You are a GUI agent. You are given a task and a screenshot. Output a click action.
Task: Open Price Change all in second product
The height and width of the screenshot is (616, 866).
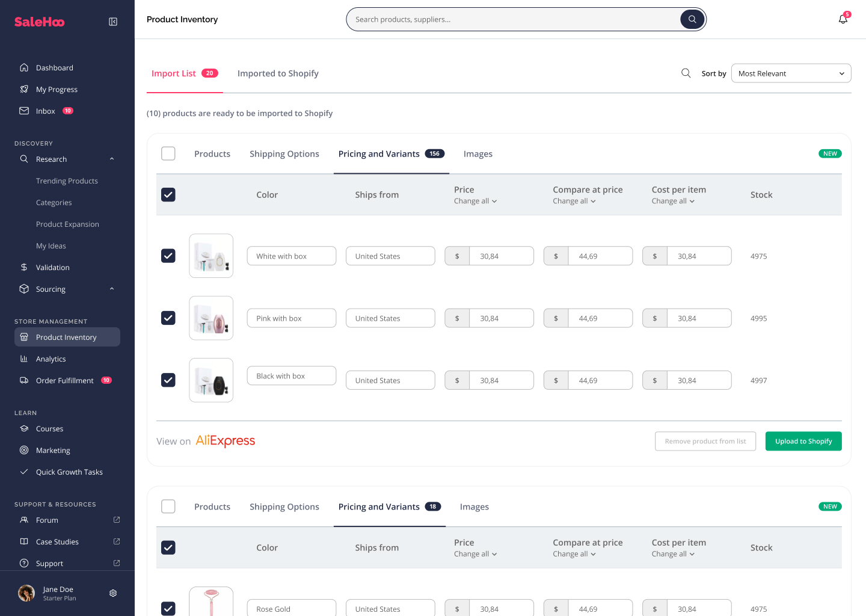click(x=475, y=554)
